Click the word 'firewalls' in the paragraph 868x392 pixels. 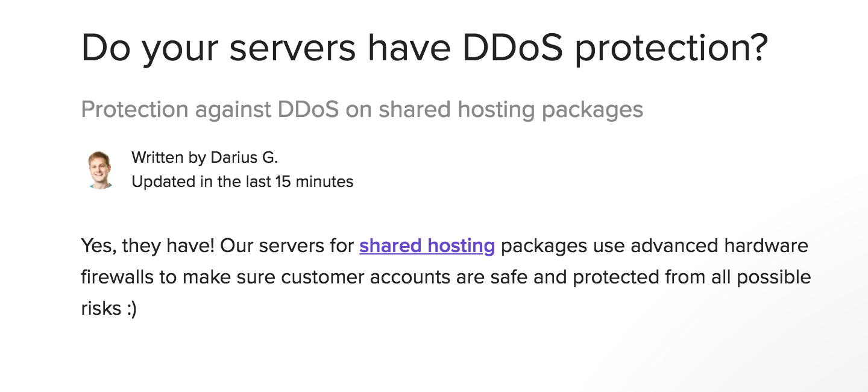(x=118, y=277)
